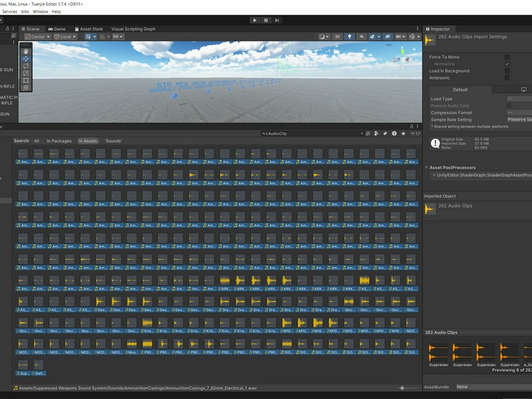The image size is (532, 399).
Task: Open the Help menu
Action: pyautogui.click(x=57, y=11)
